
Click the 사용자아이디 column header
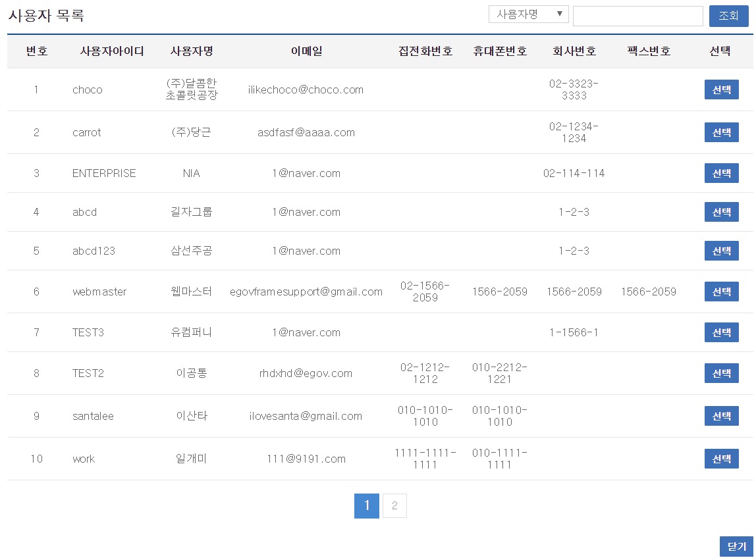[x=112, y=51]
